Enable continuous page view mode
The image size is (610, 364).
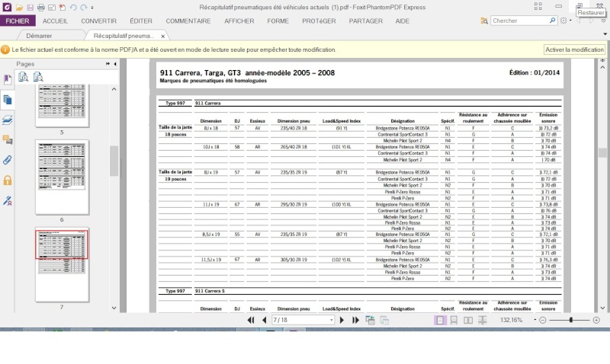454,320
